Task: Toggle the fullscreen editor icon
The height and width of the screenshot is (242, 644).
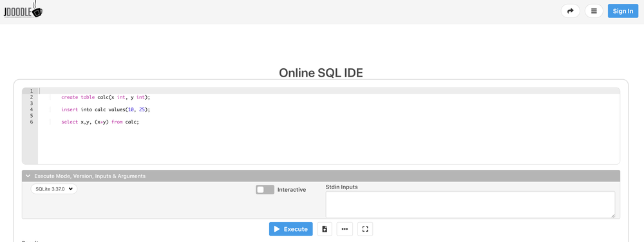Action: (365, 229)
